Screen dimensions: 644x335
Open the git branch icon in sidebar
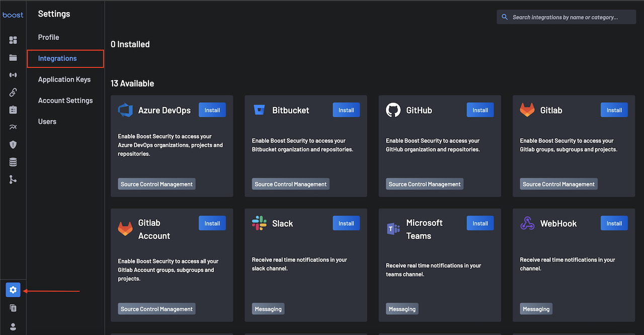click(x=13, y=180)
